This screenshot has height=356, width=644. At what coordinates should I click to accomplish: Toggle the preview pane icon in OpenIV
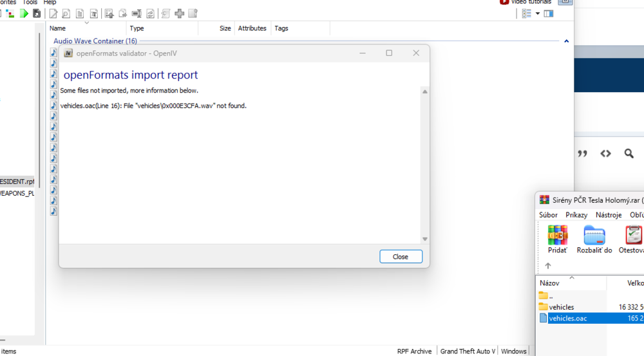[549, 14]
